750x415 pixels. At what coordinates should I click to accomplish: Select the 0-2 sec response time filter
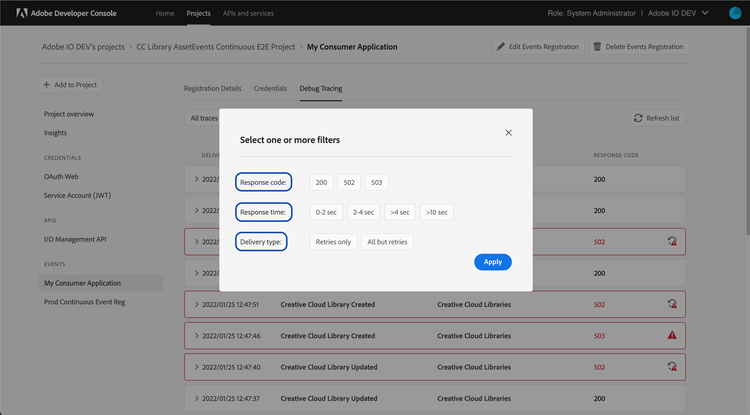(327, 212)
